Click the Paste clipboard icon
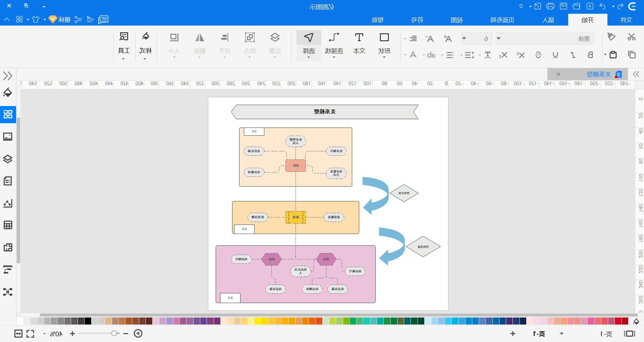 click(613, 55)
